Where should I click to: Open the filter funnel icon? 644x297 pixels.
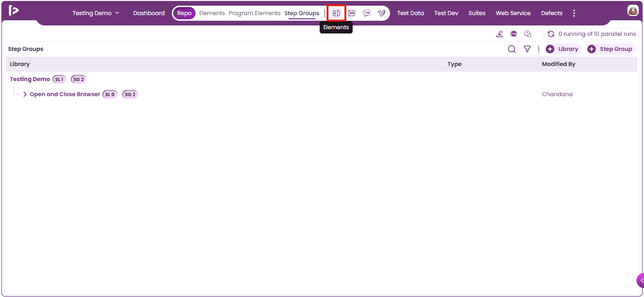[527, 49]
